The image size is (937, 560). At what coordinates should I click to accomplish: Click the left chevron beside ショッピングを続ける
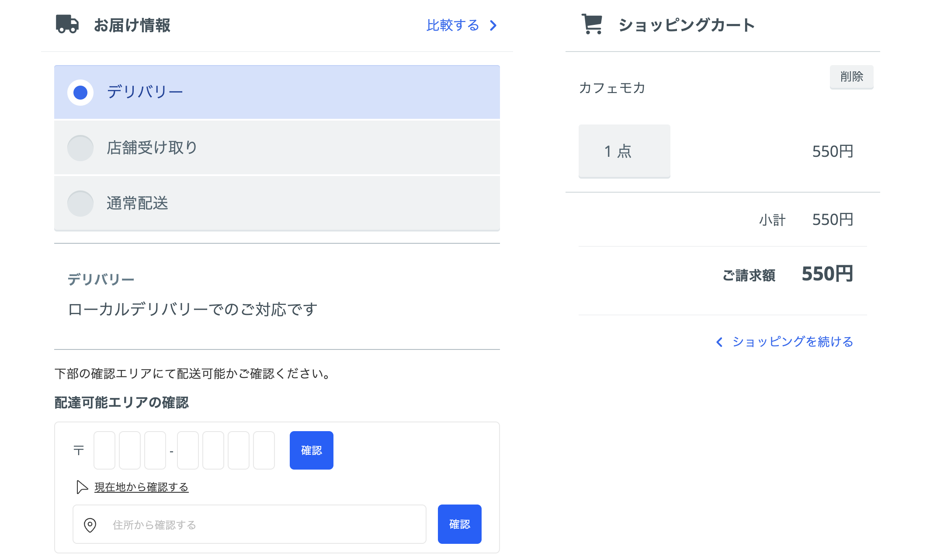pos(719,342)
